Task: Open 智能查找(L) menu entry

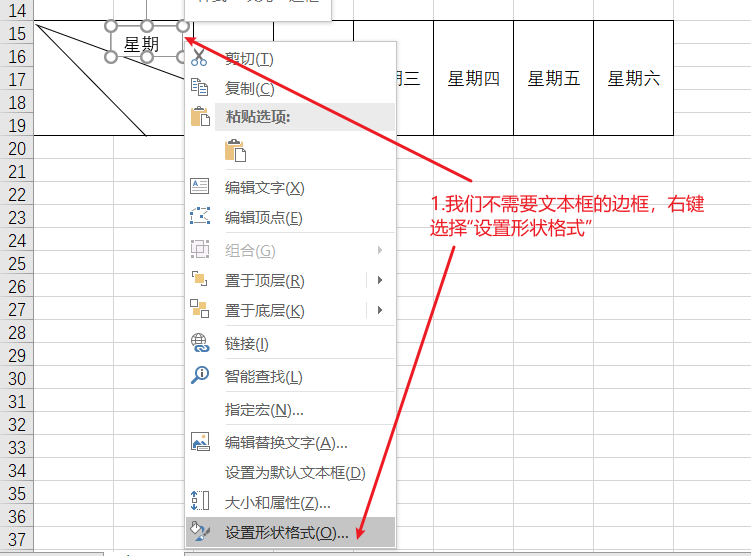Action: (x=290, y=376)
